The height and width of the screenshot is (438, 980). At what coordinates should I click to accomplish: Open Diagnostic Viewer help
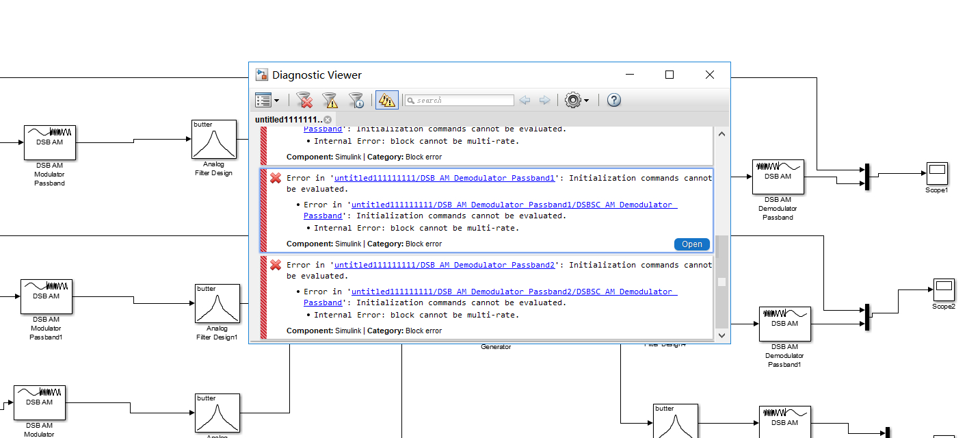click(614, 100)
